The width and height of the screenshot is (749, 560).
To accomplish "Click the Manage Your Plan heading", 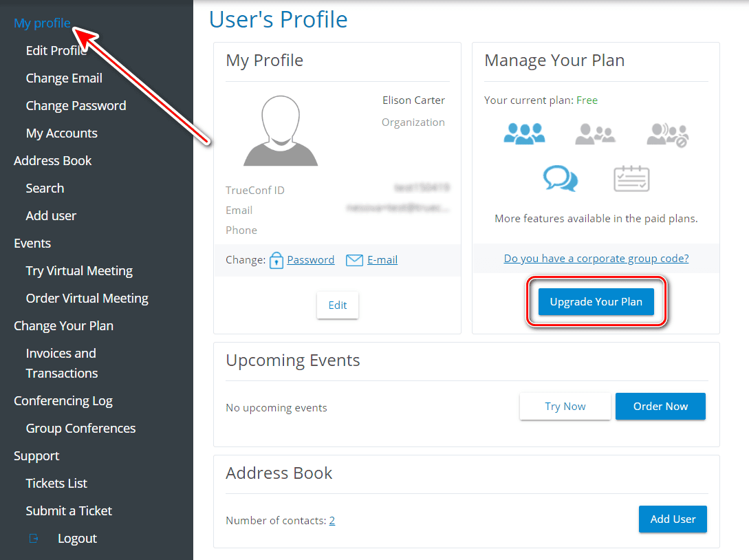I will (x=554, y=61).
